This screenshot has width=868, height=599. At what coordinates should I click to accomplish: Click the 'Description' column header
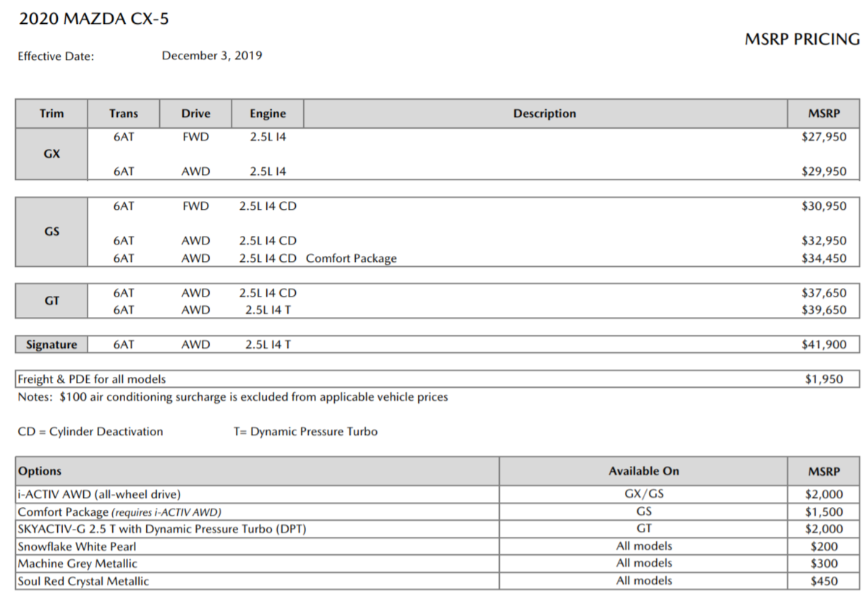(545, 114)
